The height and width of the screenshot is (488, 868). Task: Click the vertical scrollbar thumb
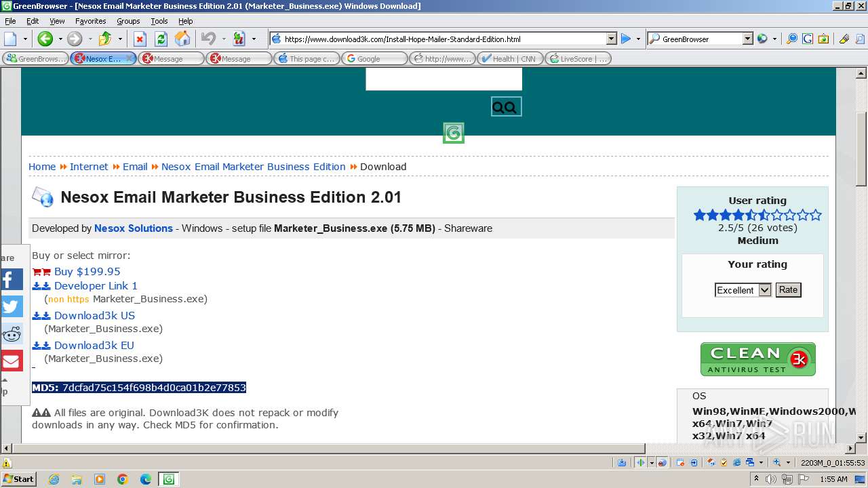pyautogui.click(x=861, y=149)
